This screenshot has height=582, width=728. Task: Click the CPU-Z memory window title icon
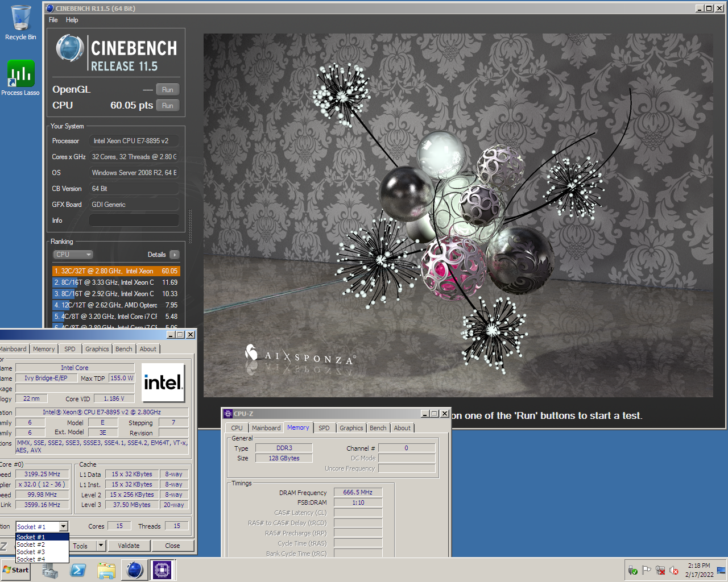[227, 414]
